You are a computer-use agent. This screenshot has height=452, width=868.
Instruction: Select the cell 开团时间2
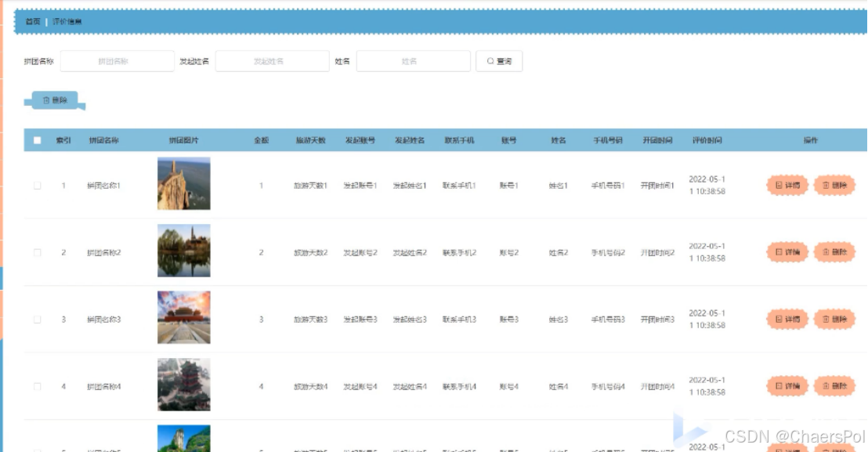tap(657, 253)
